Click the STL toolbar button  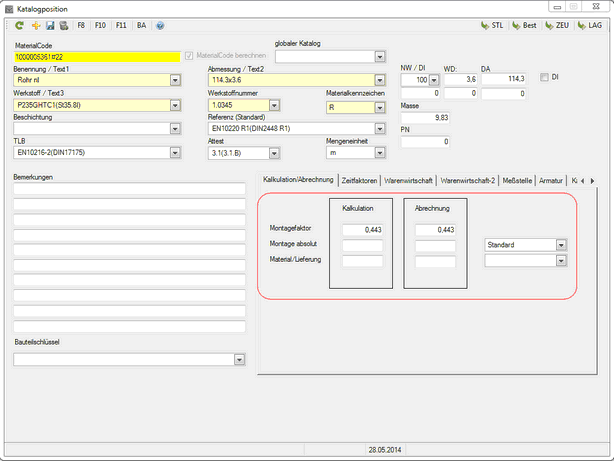point(491,25)
